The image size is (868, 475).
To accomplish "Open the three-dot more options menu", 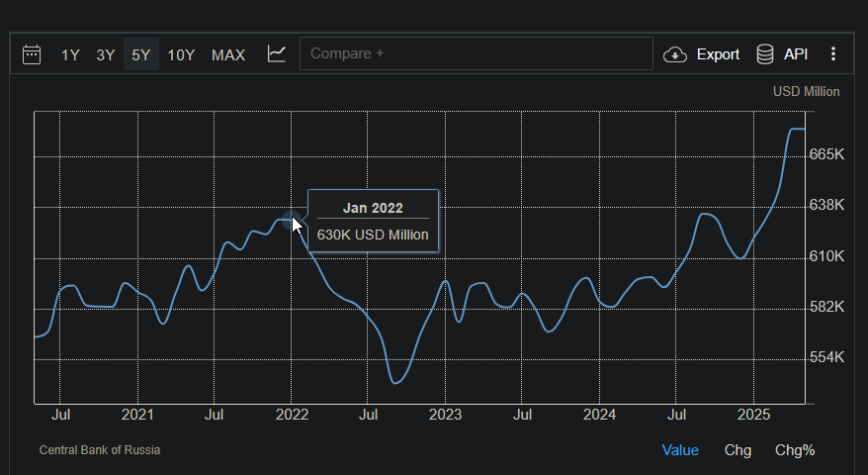I will click(x=833, y=54).
